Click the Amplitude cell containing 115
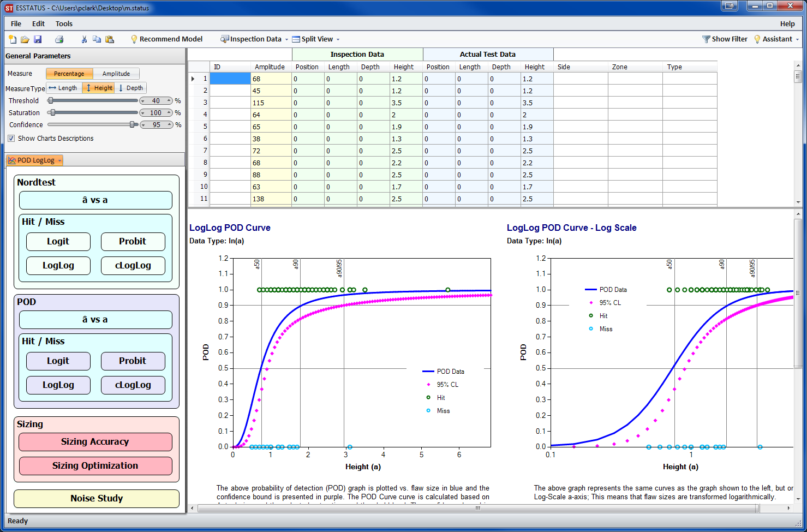The width and height of the screenshot is (807, 532). click(271, 103)
